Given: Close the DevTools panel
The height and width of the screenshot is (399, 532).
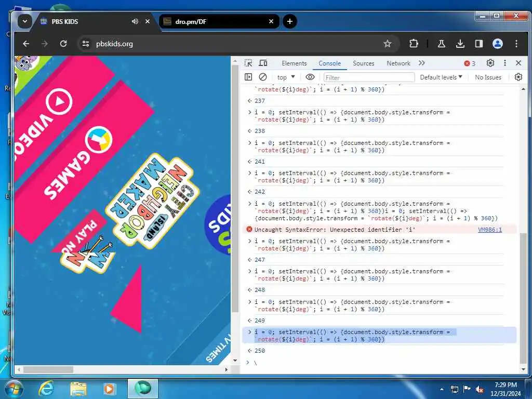Looking at the screenshot, I should coord(518,63).
